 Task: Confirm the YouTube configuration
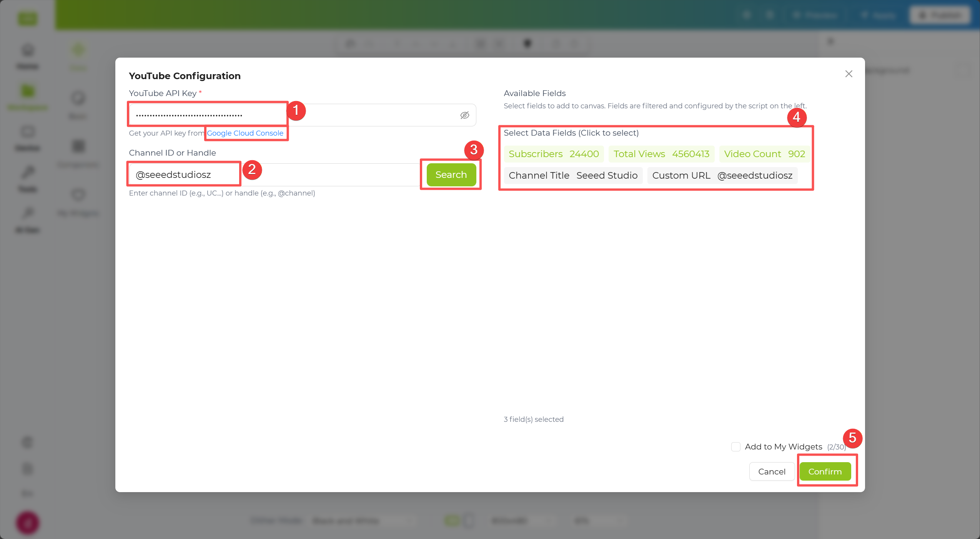(825, 472)
